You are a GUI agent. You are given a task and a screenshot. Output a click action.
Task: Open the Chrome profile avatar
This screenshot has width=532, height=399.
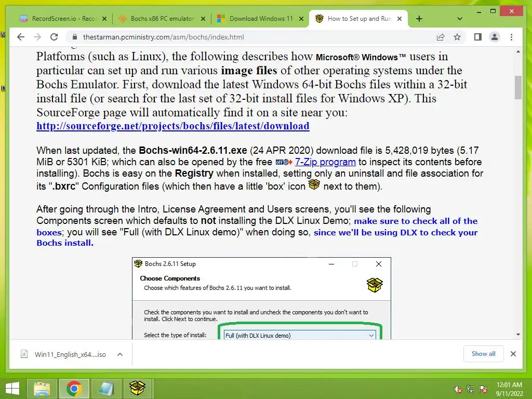click(495, 37)
